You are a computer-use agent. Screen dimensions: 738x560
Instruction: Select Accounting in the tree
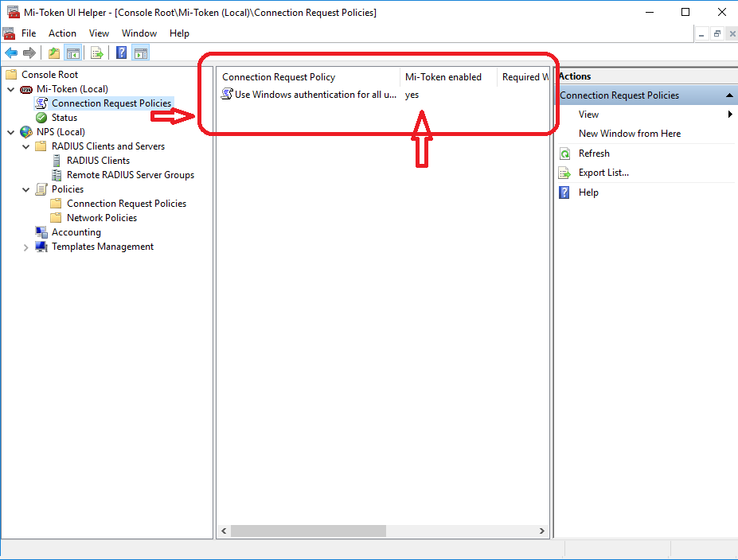tap(76, 232)
